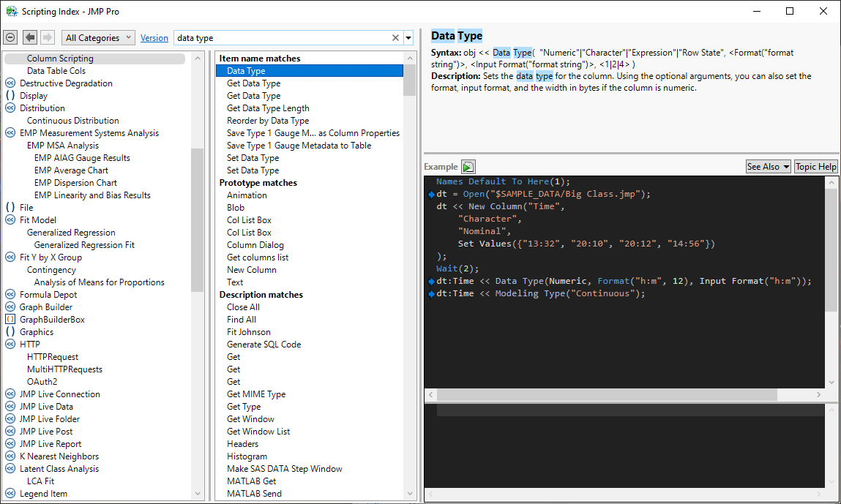841x504 pixels.
Task: Select Get Data Type Length in results
Action: (268, 108)
